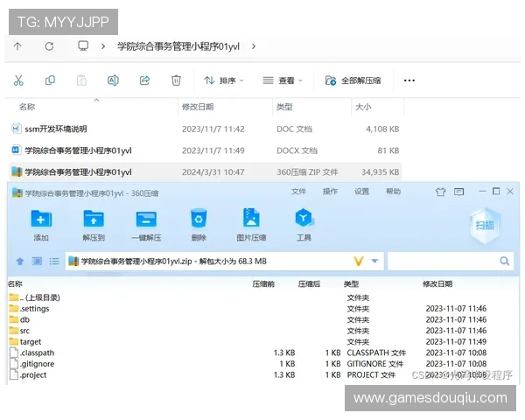This screenshot has height=420, width=525.
Task: Click the Delete trash icon in Explorer toolbar
Action: 176,80
